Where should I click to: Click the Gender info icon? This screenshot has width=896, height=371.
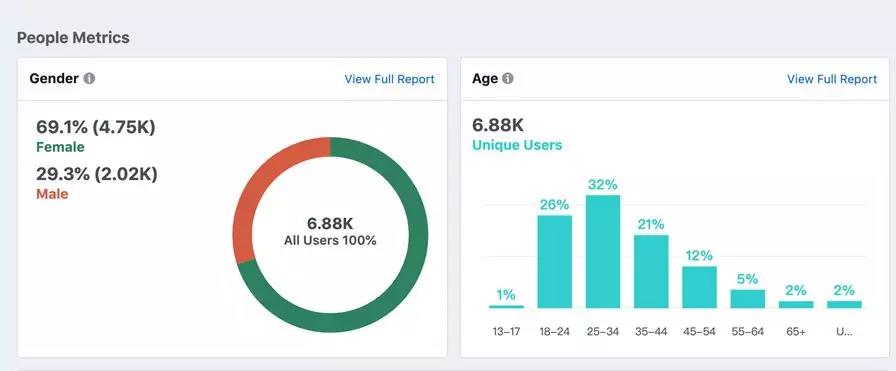[89, 79]
